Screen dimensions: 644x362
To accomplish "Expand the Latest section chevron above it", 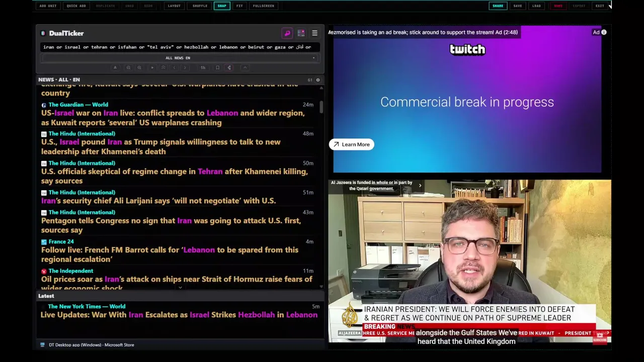I will tap(180, 288).
